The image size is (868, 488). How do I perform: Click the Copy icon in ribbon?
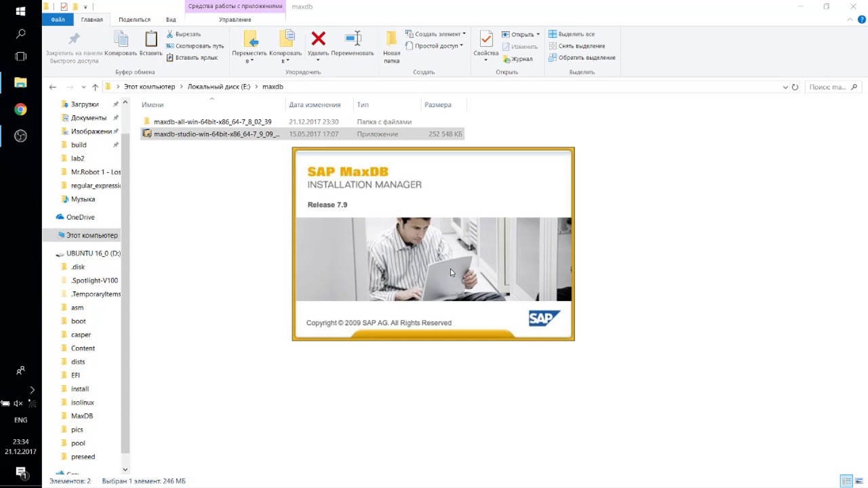tap(121, 39)
